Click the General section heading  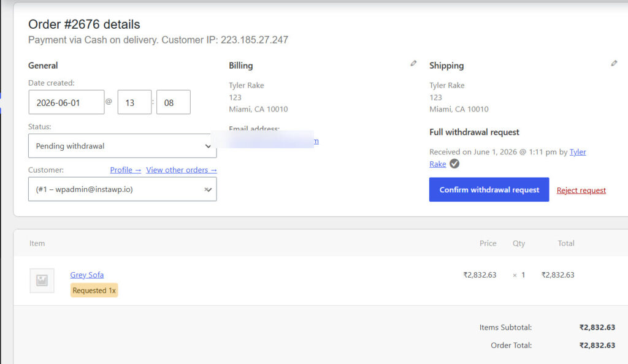pos(43,66)
